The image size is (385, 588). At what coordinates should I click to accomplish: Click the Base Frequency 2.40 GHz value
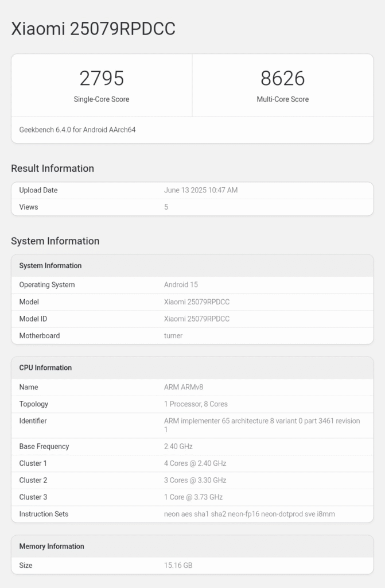click(178, 446)
